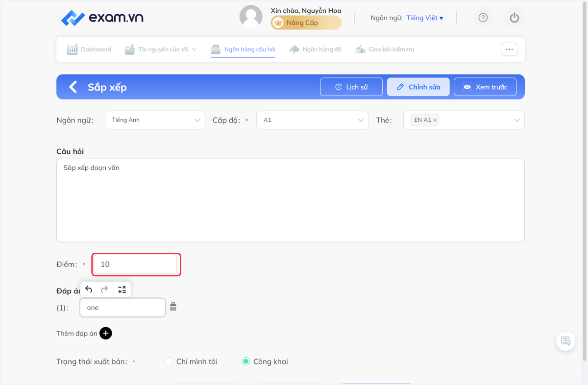
Task: Open the user avatar profile picture
Action: [251, 17]
